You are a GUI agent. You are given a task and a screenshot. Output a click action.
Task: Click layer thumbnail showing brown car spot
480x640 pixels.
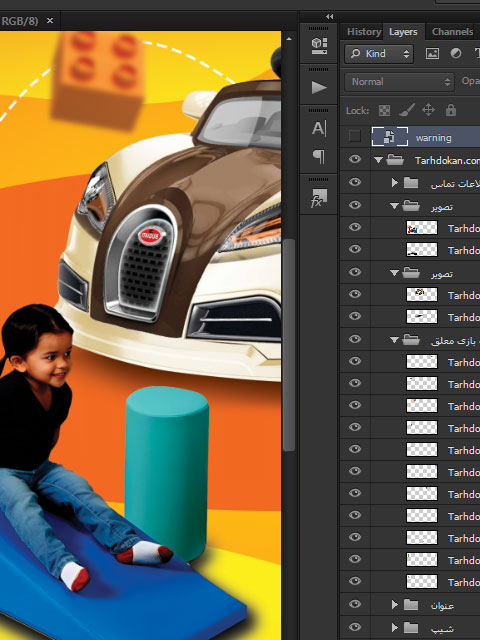pos(422,294)
